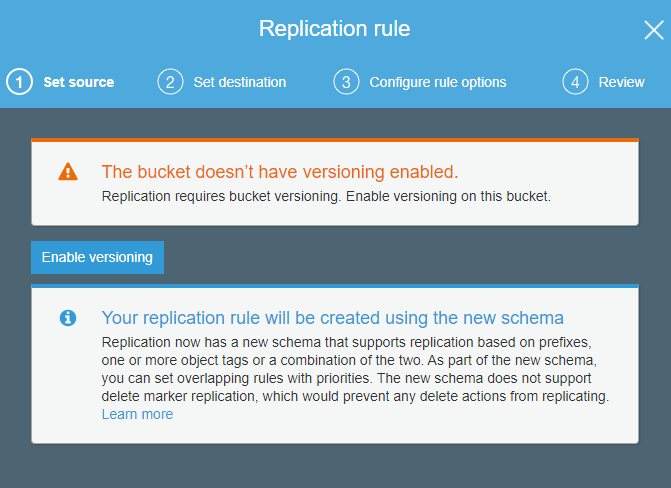Click the new schema description paragraph

click(355, 369)
